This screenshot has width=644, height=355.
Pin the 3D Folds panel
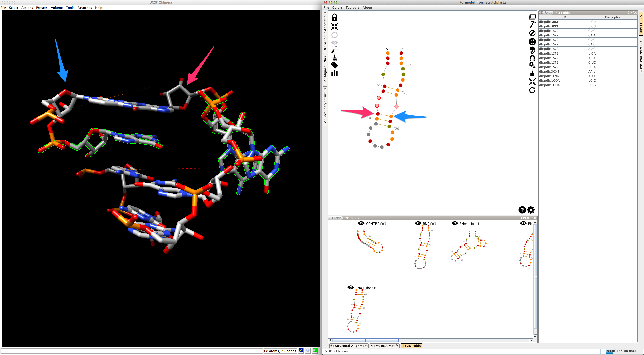628,13
